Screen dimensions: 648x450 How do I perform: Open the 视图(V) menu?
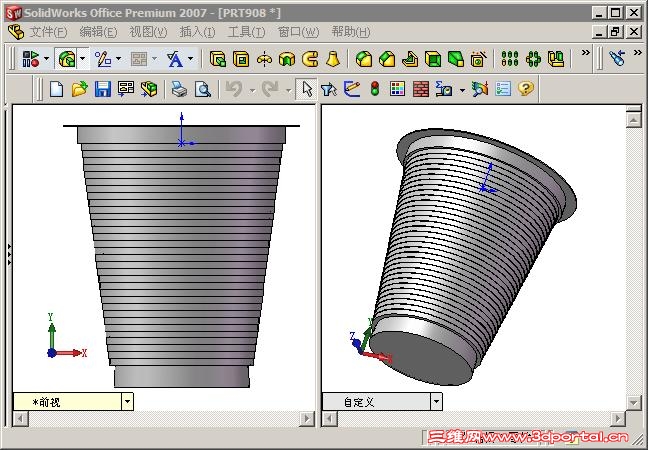click(x=148, y=32)
